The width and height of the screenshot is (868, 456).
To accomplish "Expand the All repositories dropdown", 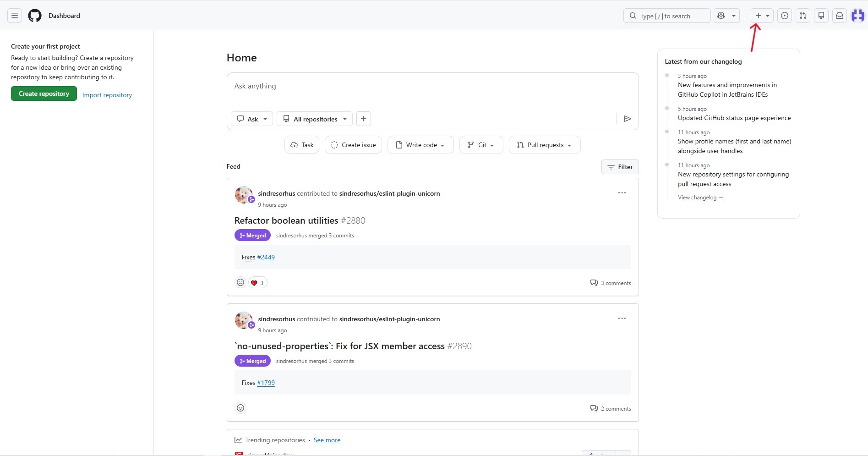I will 315,119.
